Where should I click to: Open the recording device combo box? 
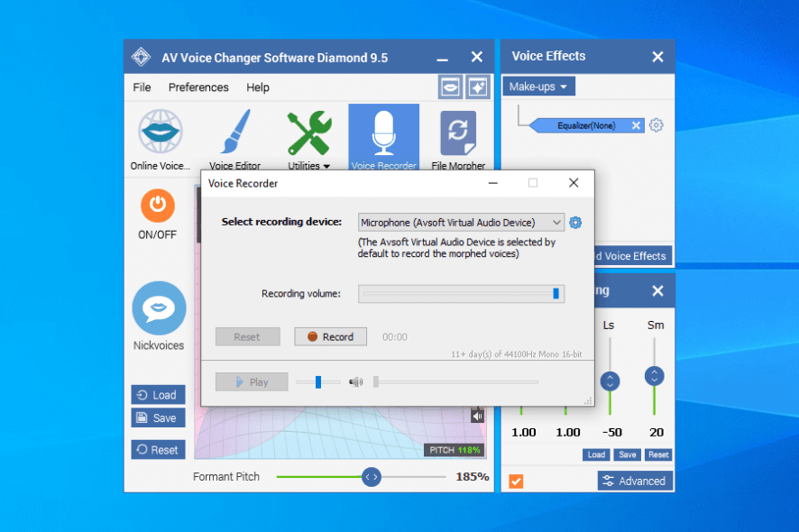tap(461, 223)
